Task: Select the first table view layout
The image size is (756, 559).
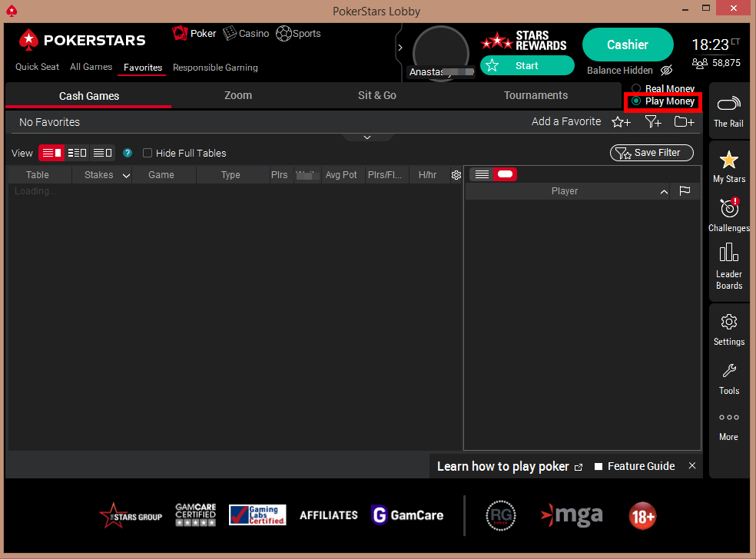Action: 51,154
